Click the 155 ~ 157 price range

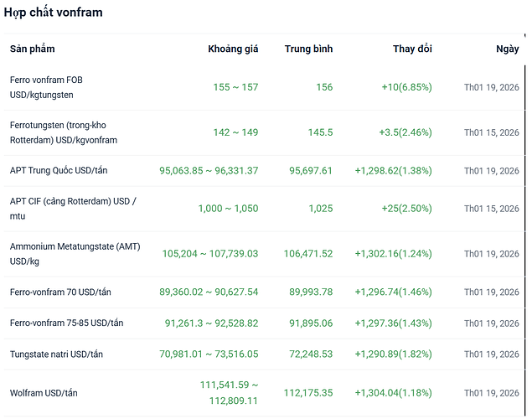[235, 87]
